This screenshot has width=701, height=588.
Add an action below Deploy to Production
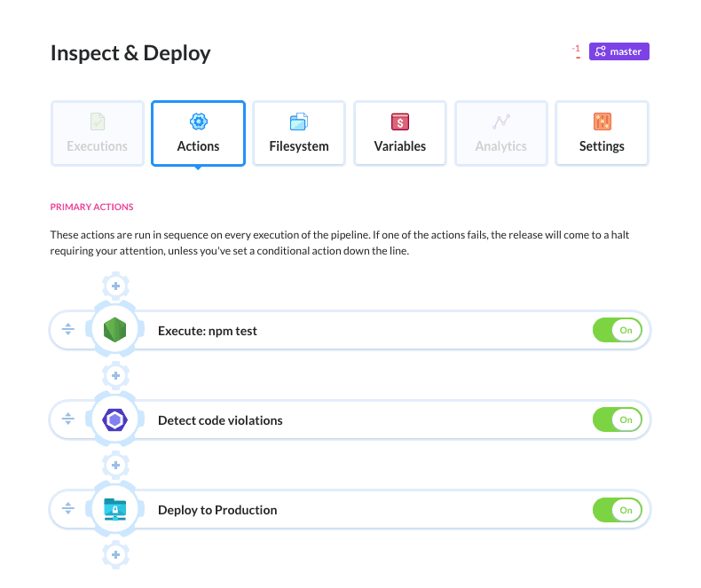(116, 554)
